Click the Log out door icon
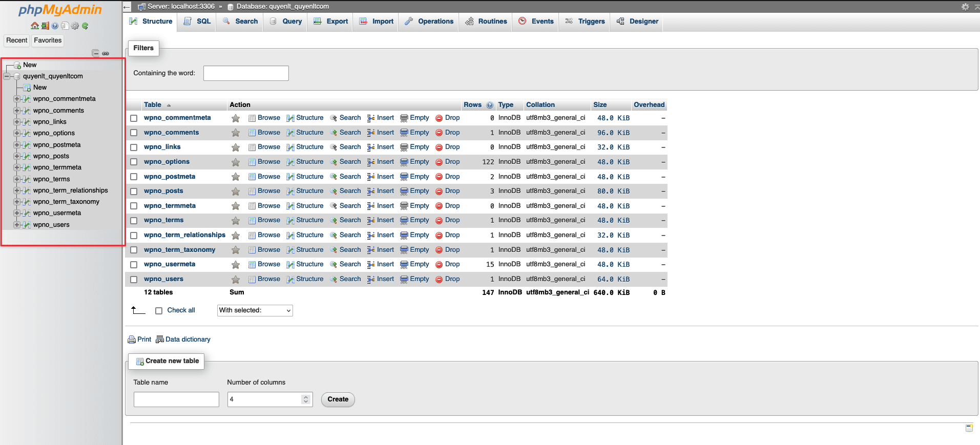 pos(45,26)
